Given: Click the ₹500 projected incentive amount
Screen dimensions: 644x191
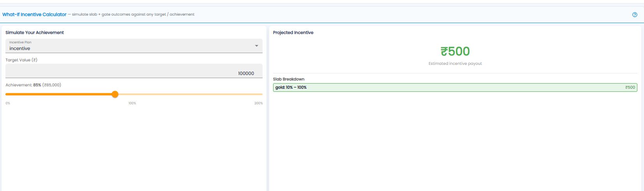Looking at the screenshot, I should tap(455, 51).
